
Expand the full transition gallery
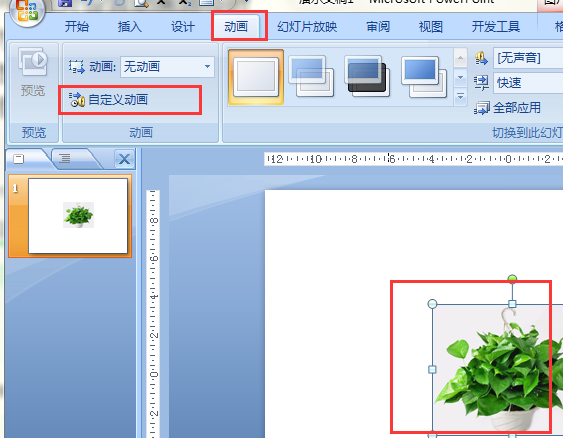tap(460, 97)
